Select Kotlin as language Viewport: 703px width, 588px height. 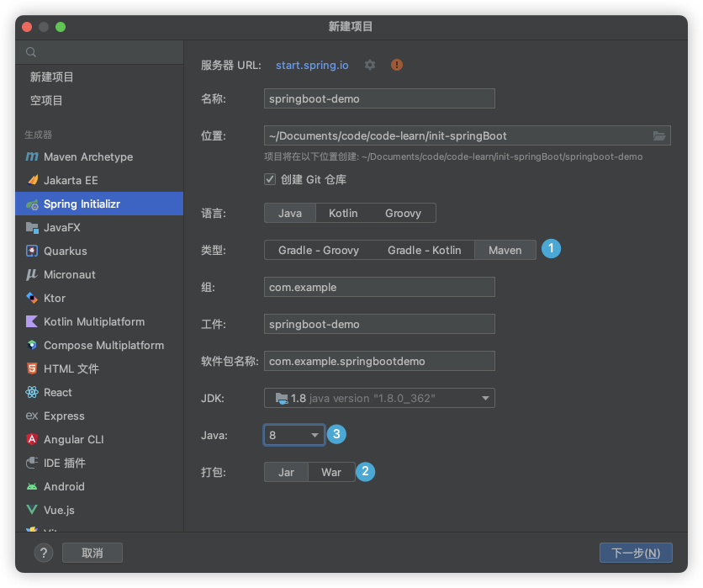click(343, 213)
